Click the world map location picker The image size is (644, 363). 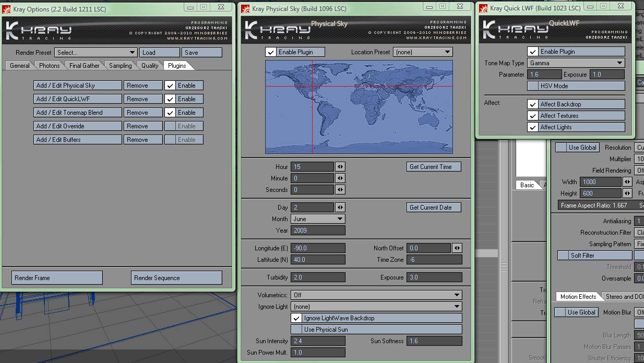359,107
